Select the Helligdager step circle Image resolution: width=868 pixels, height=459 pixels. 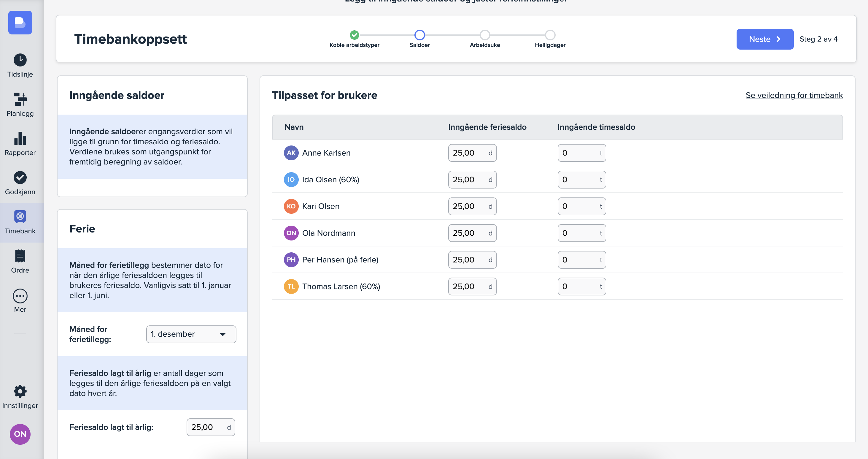coord(550,35)
